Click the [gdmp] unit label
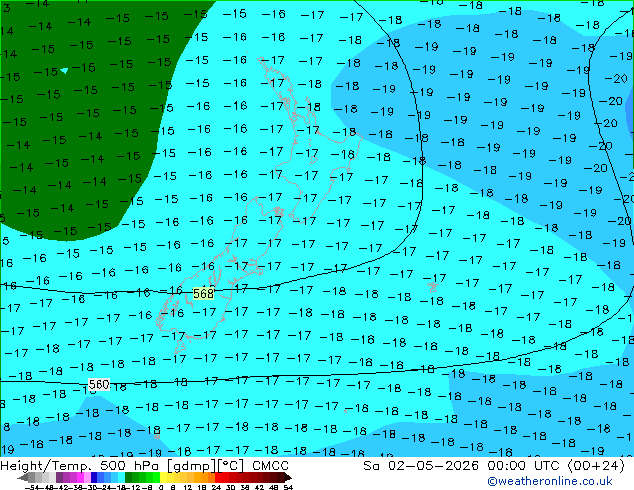Image resolution: width=634 pixels, height=490 pixels. [192, 466]
